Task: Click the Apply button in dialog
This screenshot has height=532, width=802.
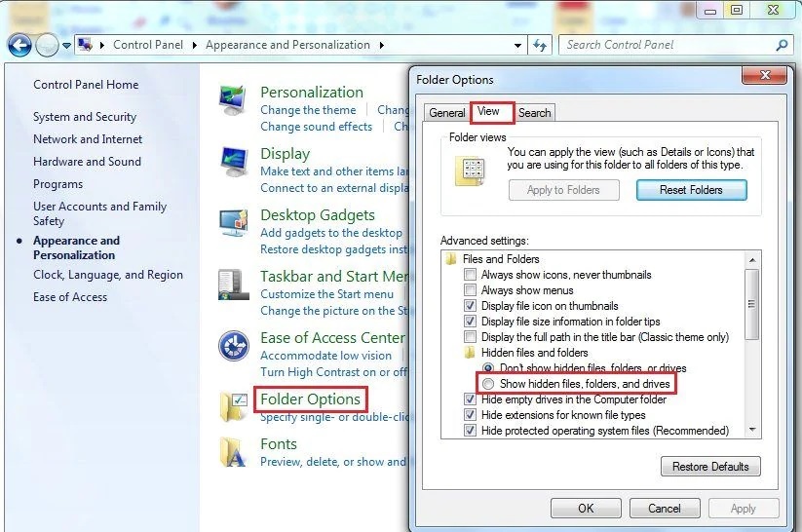Action: (744, 509)
